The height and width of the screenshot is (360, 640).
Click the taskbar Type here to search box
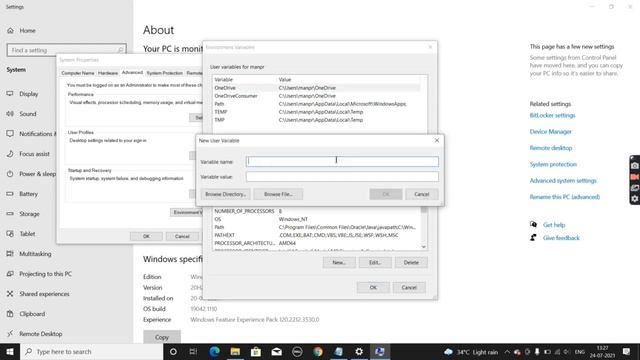click(x=92, y=351)
